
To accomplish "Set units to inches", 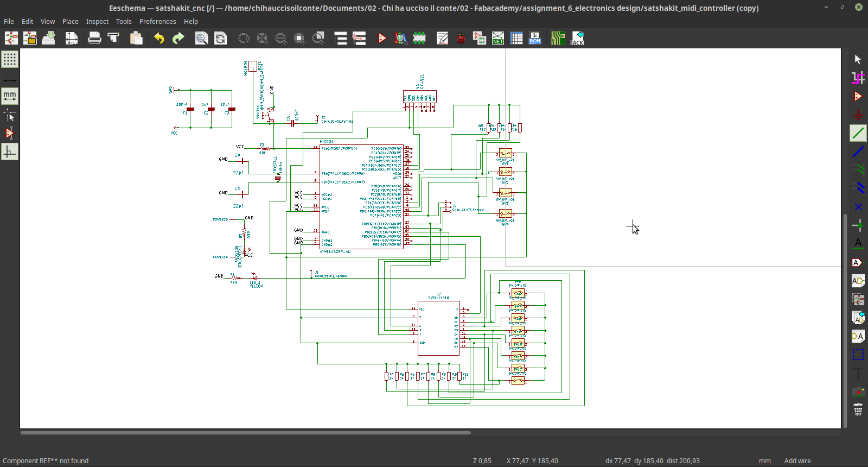I will 10,78.
